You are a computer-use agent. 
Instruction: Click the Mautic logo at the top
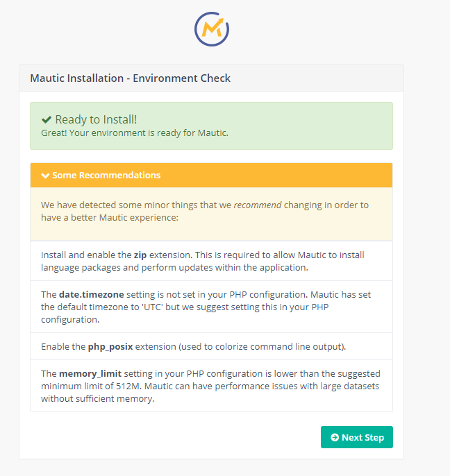(x=212, y=28)
